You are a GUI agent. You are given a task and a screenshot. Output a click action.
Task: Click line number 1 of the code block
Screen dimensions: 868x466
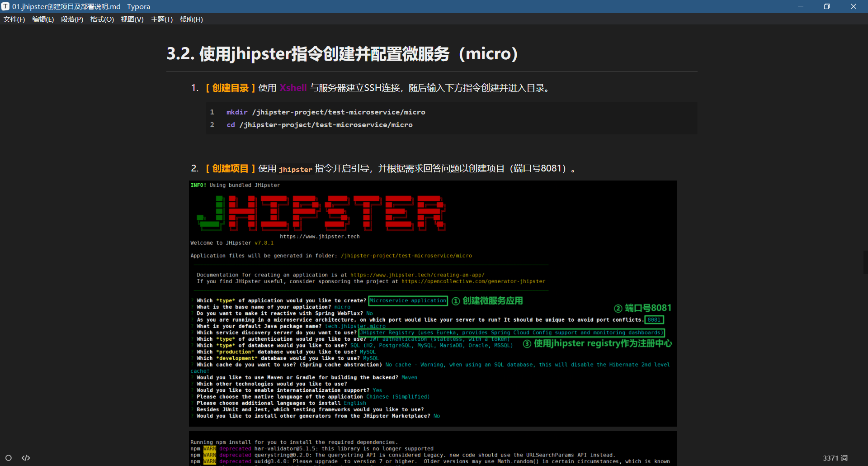coord(212,112)
